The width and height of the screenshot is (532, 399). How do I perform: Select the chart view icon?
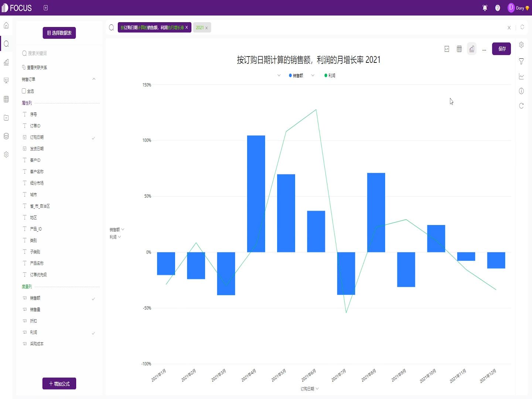click(472, 49)
